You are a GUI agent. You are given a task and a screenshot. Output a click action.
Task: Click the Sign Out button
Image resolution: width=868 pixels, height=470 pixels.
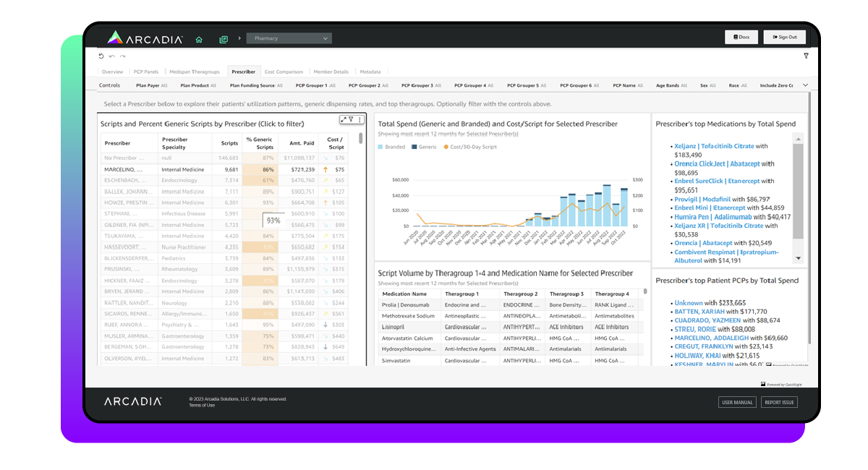(784, 37)
